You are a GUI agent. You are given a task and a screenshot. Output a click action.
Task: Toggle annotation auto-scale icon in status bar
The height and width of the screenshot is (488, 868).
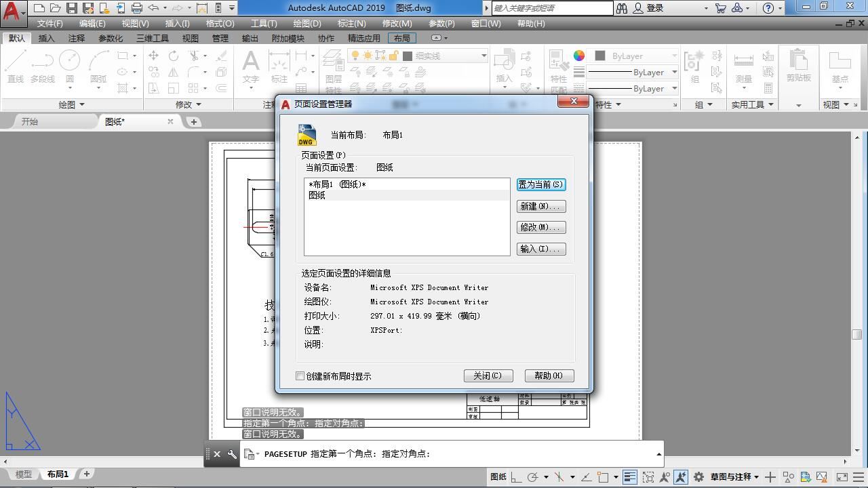pos(681,477)
